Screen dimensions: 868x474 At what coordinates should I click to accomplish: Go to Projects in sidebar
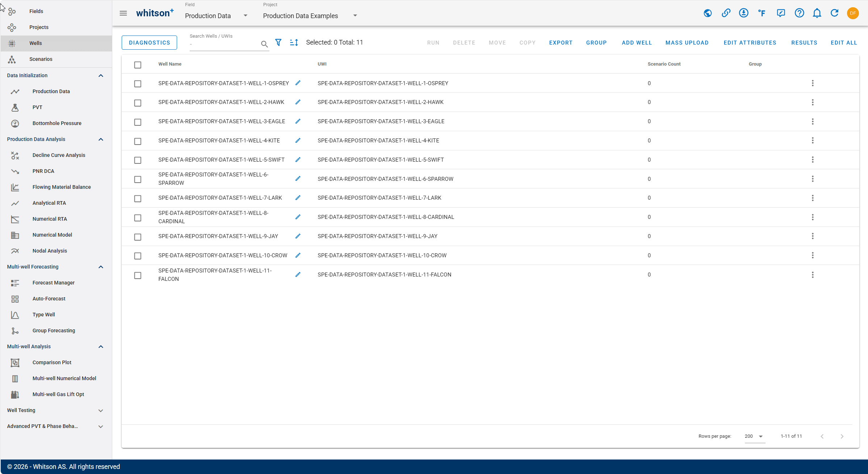(56, 27)
